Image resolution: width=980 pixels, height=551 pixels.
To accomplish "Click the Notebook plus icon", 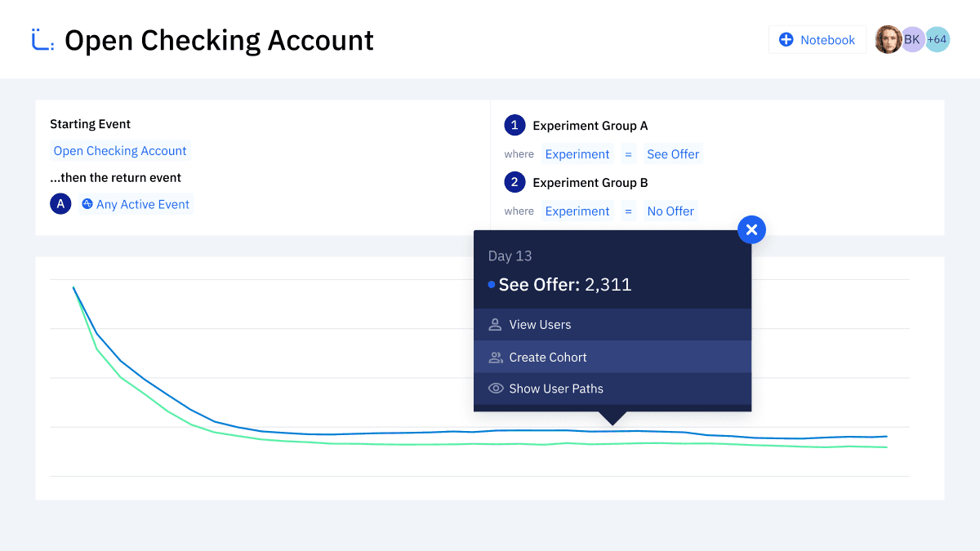I will [x=786, y=40].
